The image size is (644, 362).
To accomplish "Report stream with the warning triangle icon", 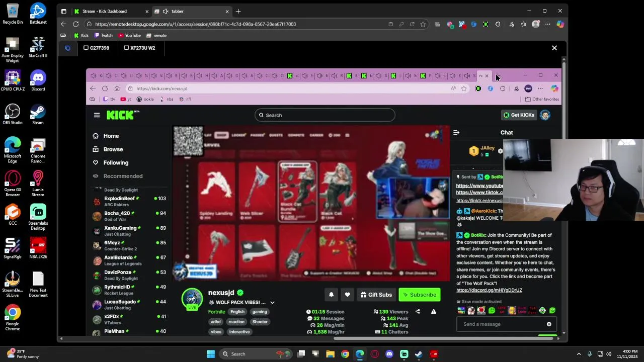I will 433,312.
